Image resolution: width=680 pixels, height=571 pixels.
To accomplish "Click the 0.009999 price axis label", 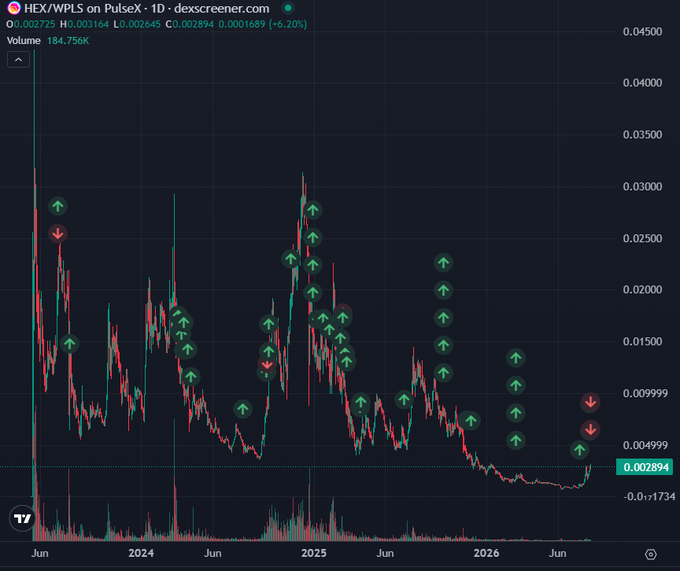I will point(645,393).
